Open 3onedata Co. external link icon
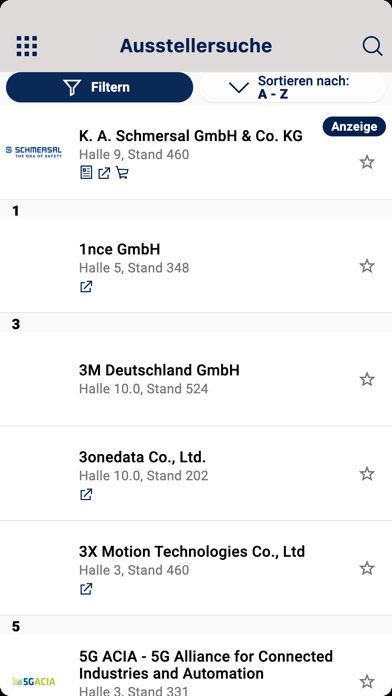 (x=86, y=494)
